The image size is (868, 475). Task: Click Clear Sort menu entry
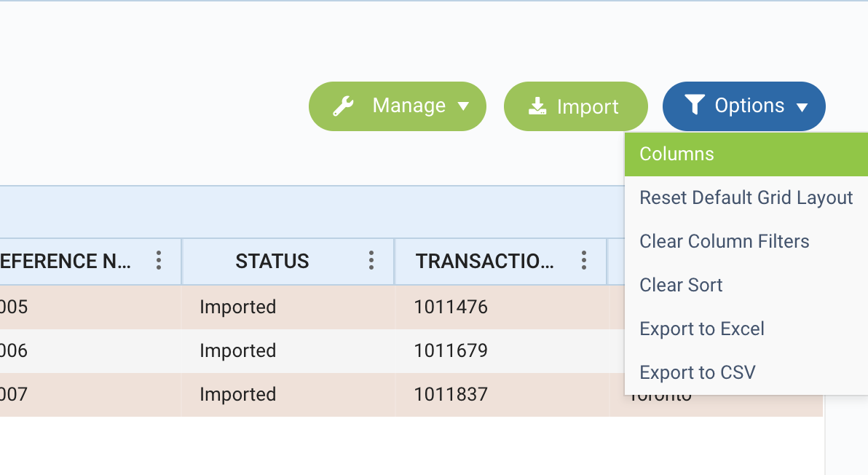tap(681, 286)
